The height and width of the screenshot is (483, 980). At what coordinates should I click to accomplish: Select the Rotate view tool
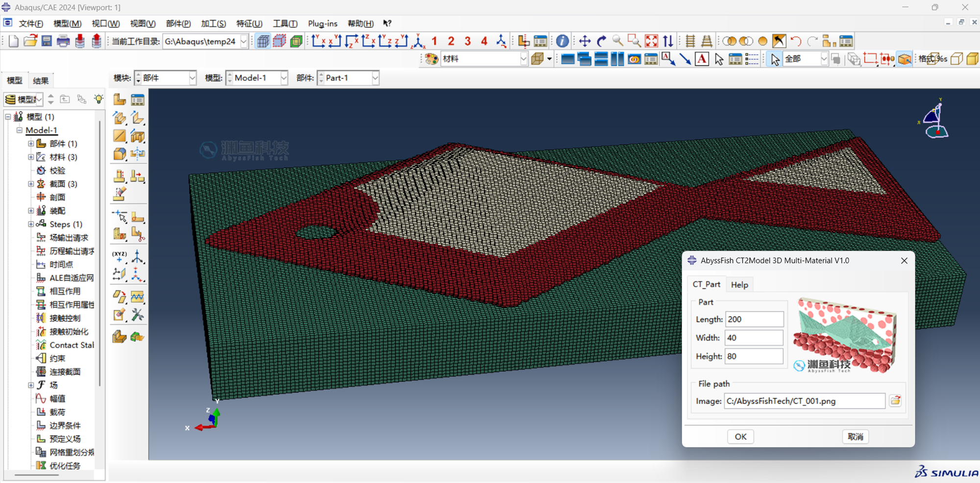point(601,41)
